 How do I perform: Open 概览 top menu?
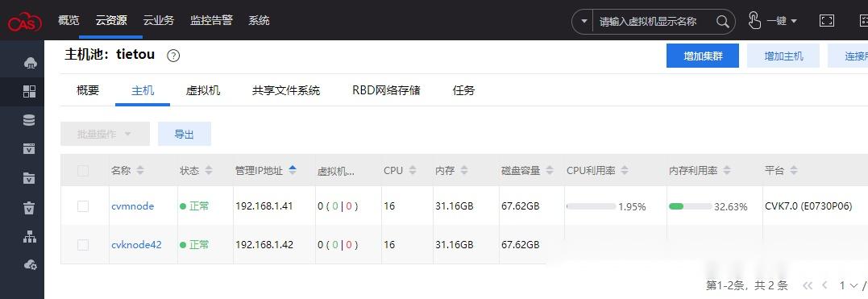(x=69, y=20)
